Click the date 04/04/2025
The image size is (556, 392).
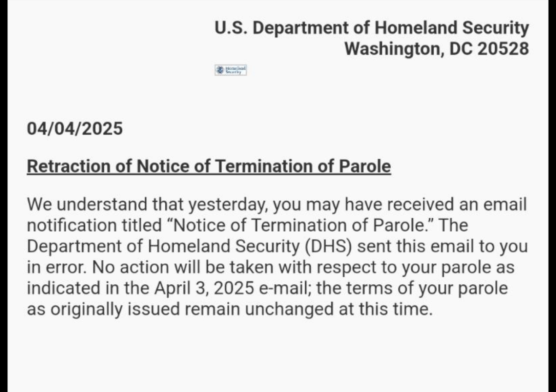coord(75,128)
